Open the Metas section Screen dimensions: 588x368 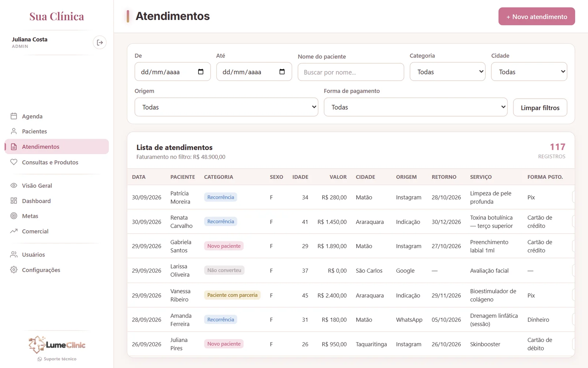(57, 216)
